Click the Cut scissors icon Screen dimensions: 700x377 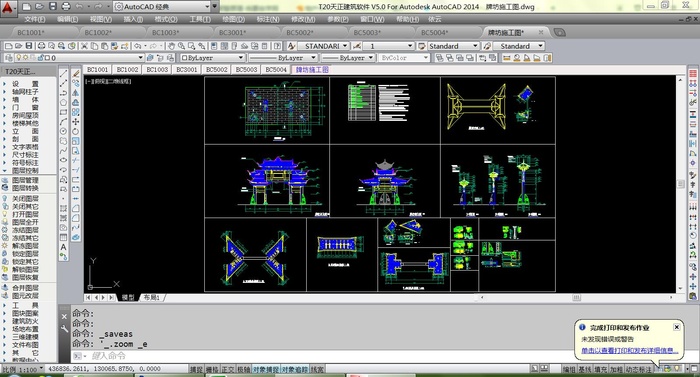click(84, 46)
